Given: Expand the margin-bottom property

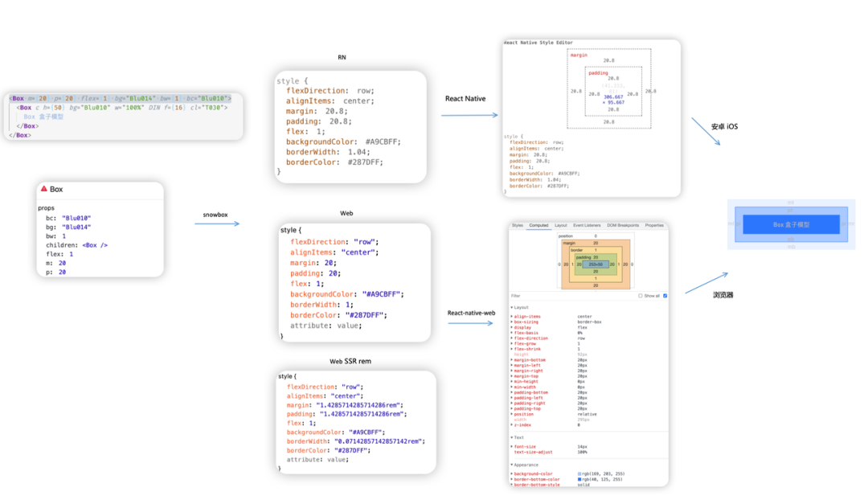Looking at the screenshot, I should click(x=511, y=360).
